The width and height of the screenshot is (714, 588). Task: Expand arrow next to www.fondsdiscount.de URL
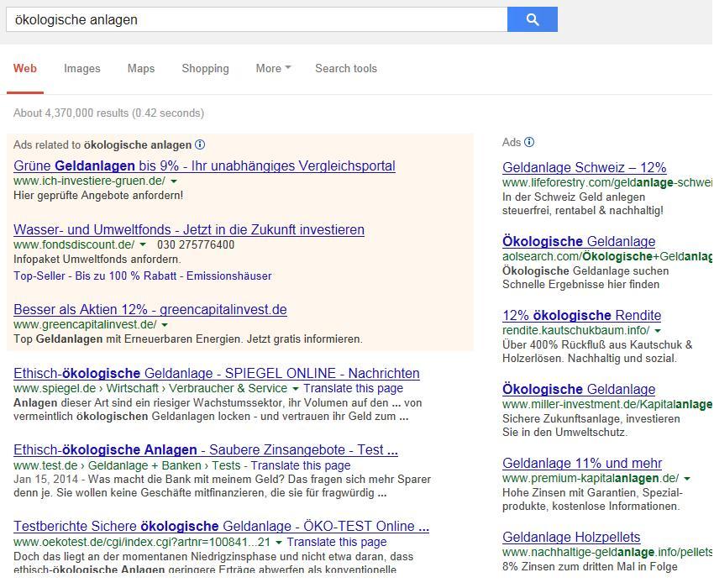coord(144,245)
